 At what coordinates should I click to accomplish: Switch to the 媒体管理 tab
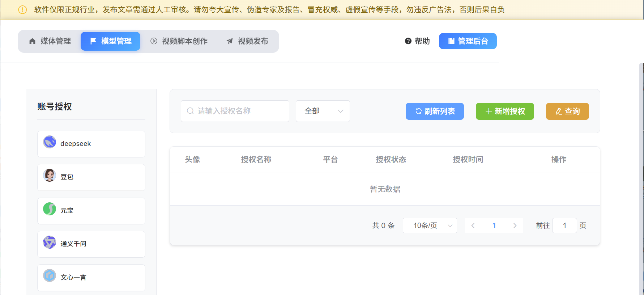50,41
